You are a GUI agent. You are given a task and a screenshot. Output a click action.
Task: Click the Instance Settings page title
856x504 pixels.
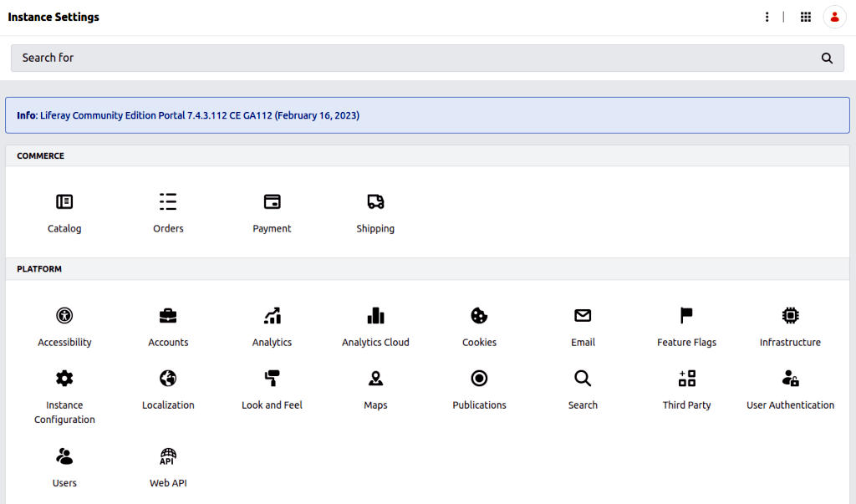point(53,17)
